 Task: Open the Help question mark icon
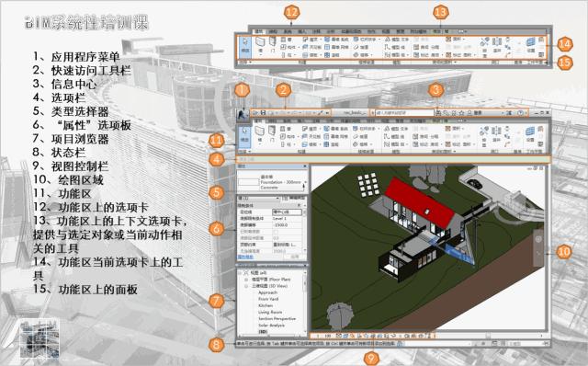[x=521, y=112]
